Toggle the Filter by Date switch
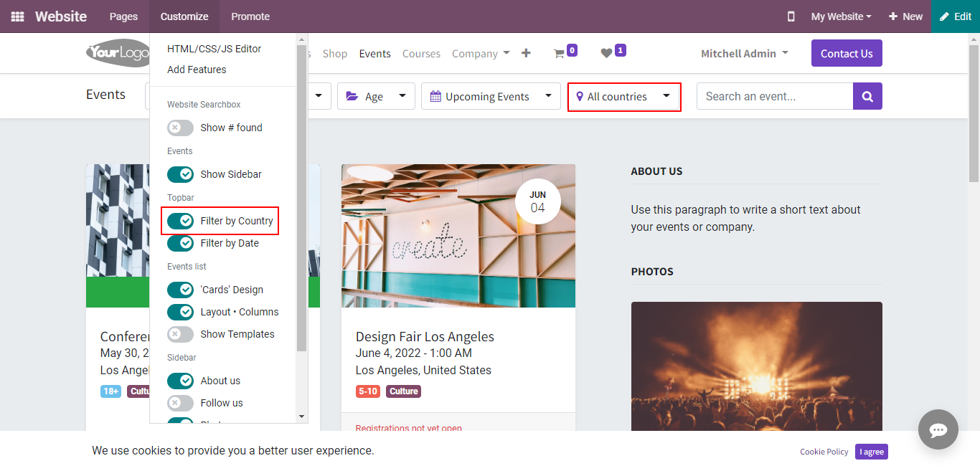The image size is (980, 471). 180,243
